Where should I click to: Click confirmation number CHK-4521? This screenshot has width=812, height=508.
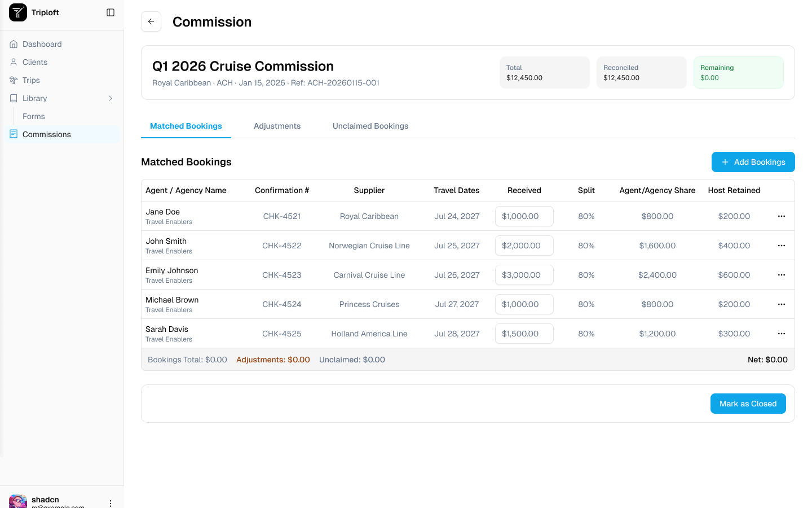coord(282,216)
